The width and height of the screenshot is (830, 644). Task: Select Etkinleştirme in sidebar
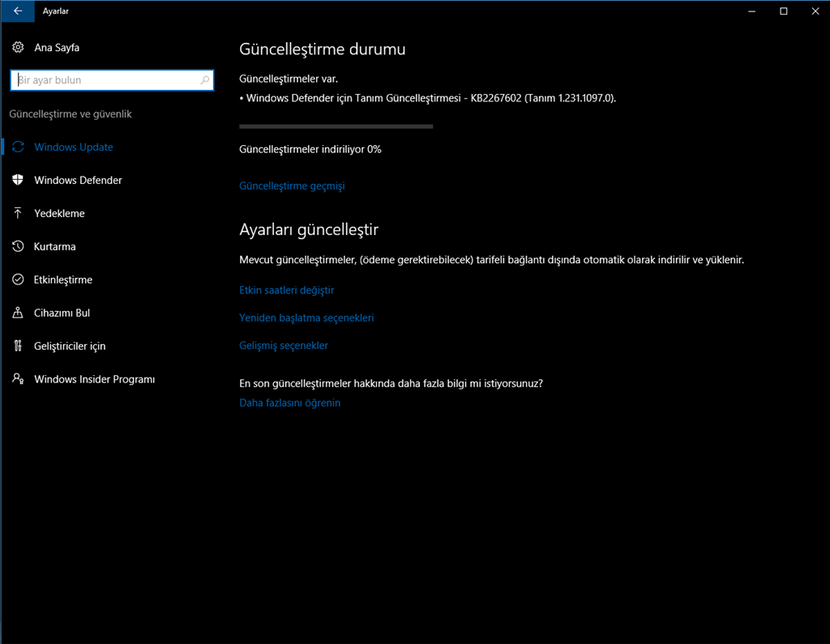[x=63, y=280]
